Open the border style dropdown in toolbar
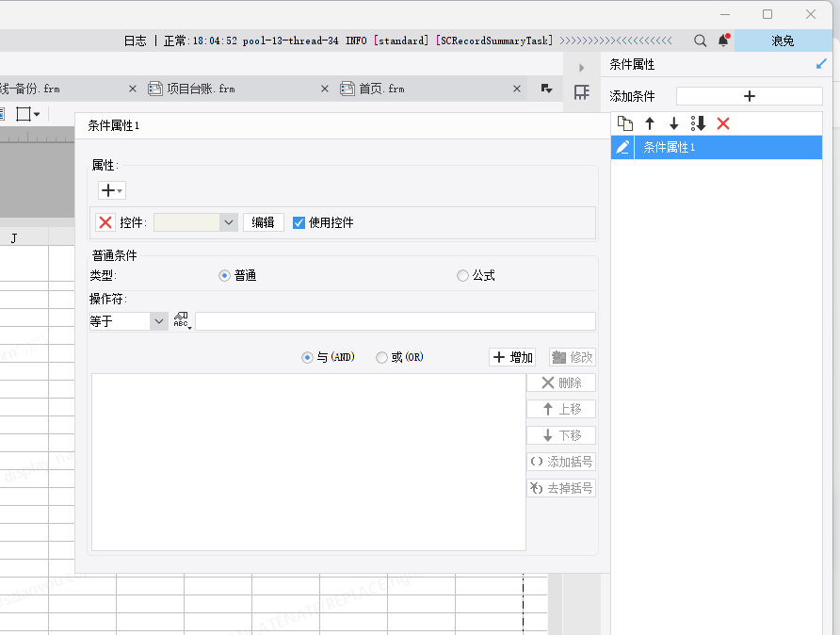The height and width of the screenshot is (635, 840). [37, 114]
